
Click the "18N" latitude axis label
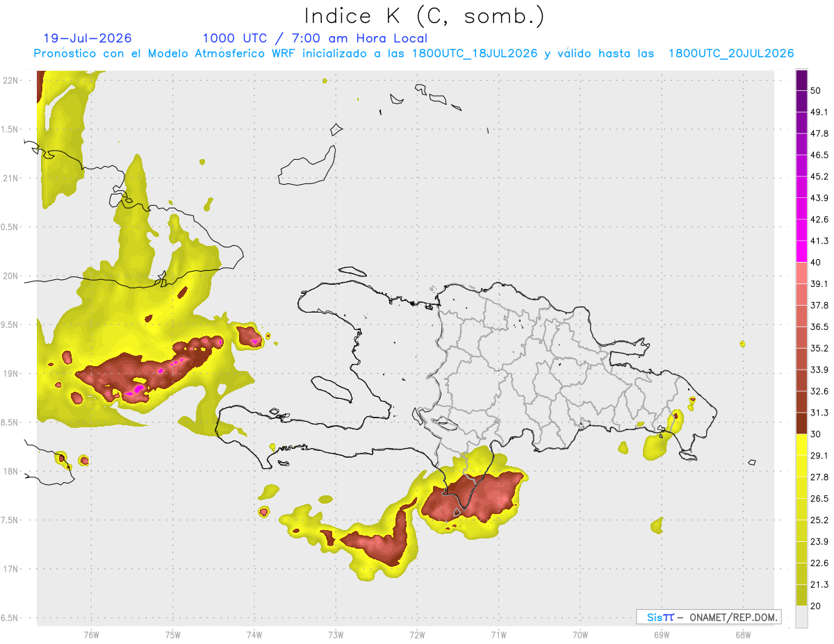(x=10, y=471)
